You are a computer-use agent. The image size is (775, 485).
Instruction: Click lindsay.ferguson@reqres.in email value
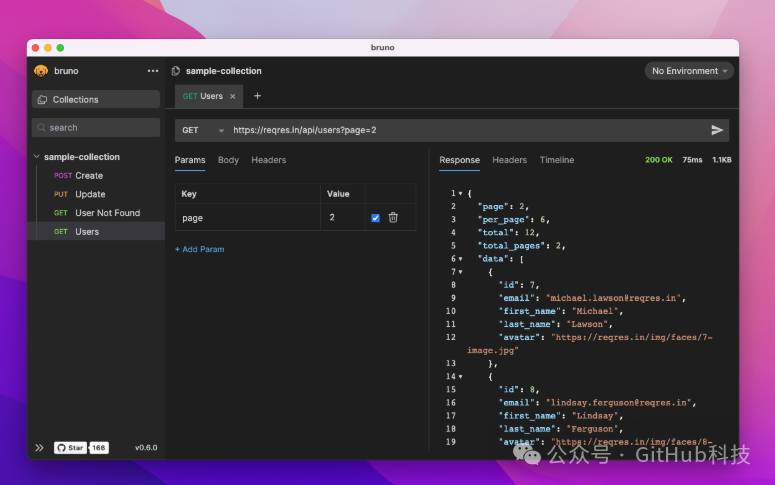[618, 403]
